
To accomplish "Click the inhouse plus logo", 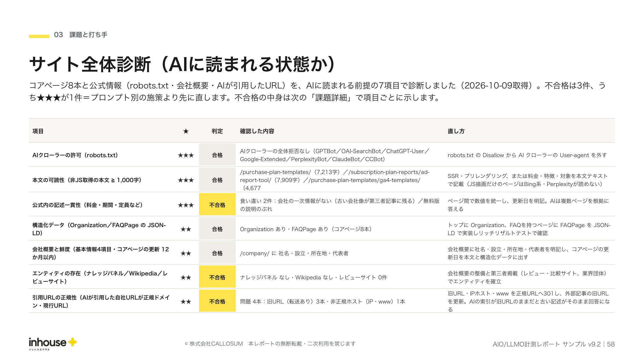I will [x=53, y=344].
